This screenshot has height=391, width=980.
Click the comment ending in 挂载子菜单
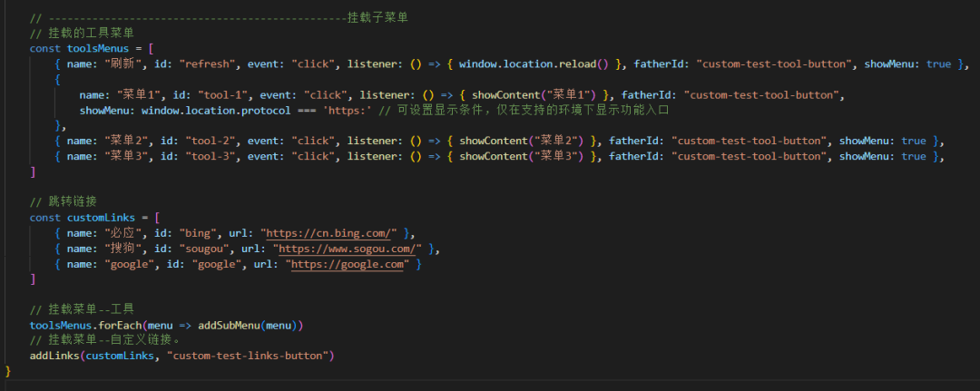click(220, 18)
